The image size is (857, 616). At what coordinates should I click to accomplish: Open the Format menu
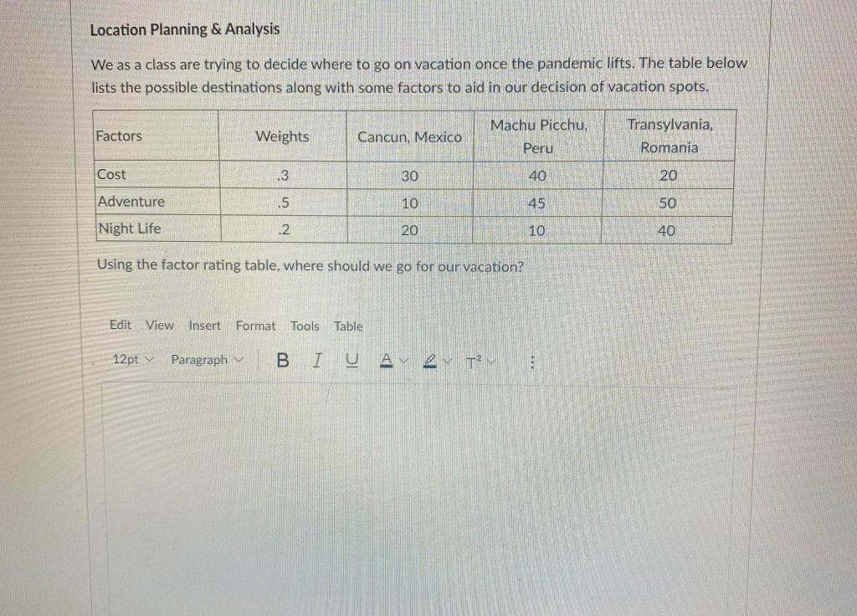[255, 326]
